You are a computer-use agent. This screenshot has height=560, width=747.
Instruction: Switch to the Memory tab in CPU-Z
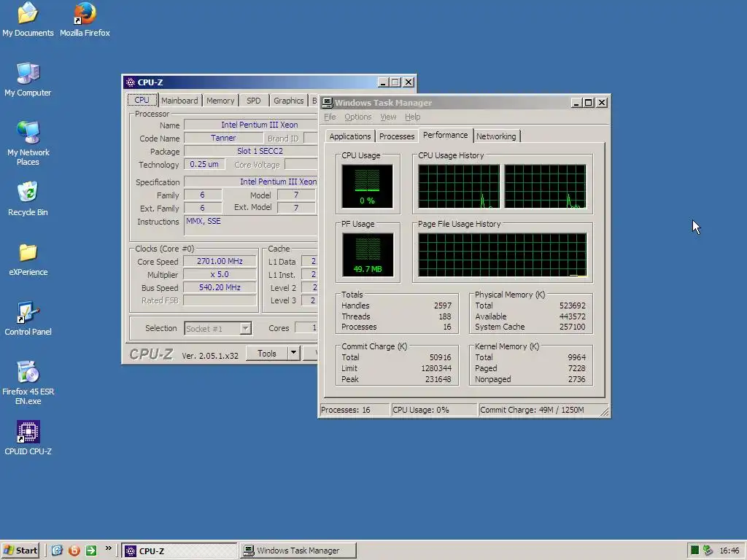pyautogui.click(x=220, y=101)
